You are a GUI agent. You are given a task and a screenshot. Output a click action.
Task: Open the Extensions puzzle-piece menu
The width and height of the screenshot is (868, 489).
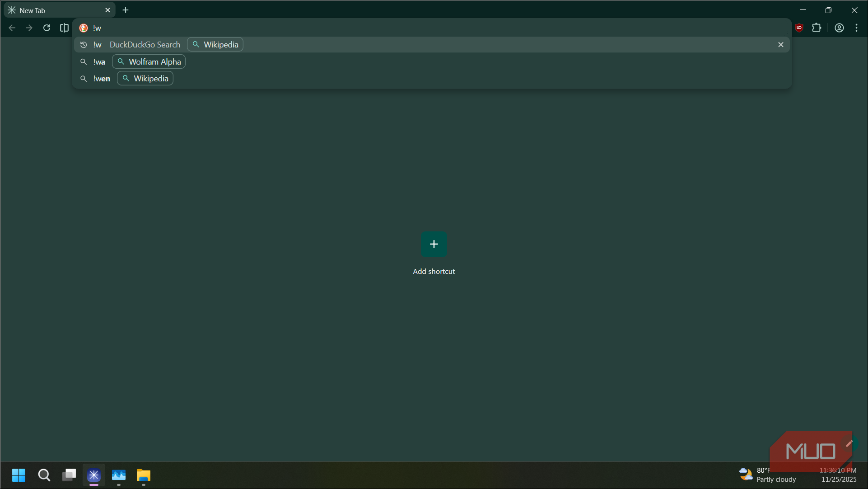point(817,28)
